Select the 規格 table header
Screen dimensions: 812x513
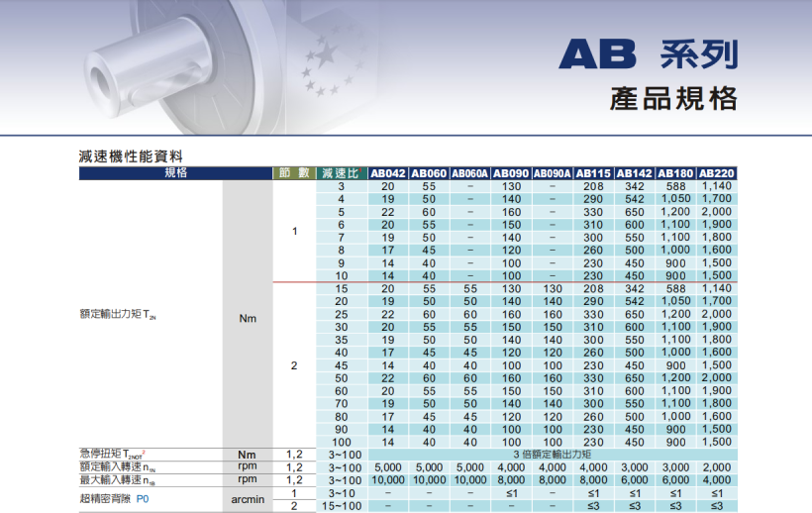[x=175, y=173]
